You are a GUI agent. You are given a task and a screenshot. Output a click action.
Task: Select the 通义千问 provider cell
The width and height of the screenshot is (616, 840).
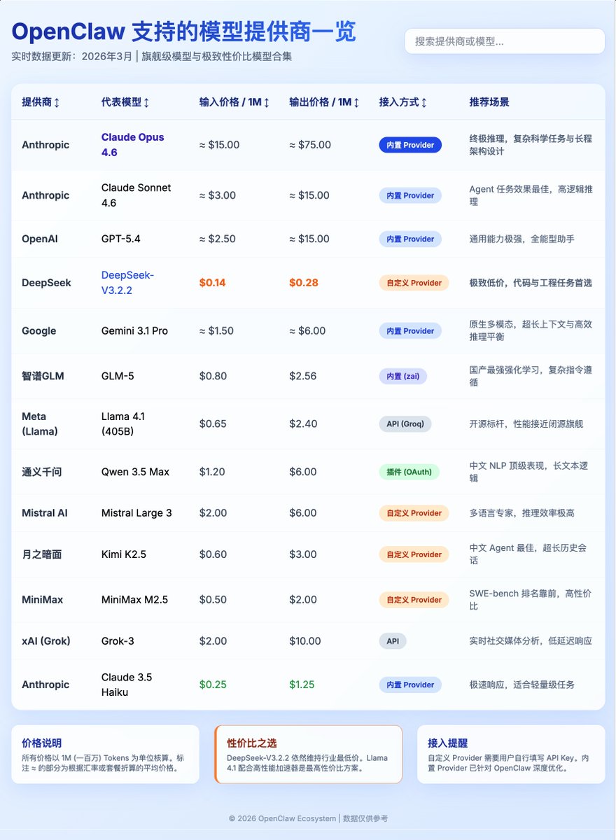coord(42,472)
